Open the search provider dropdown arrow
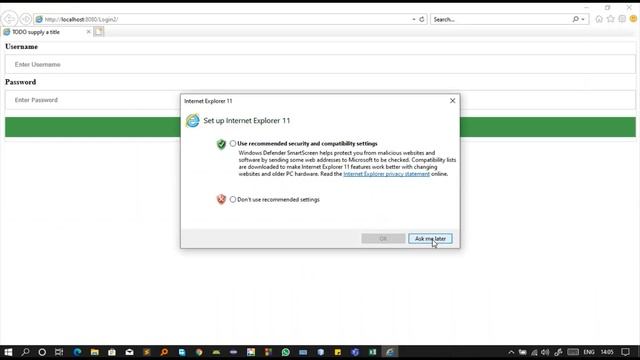Viewport: 640px width, 360px height. (583, 19)
